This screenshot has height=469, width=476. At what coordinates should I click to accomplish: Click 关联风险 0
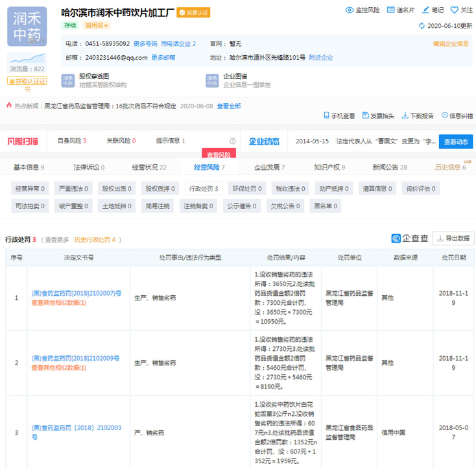(x=121, y=141)
